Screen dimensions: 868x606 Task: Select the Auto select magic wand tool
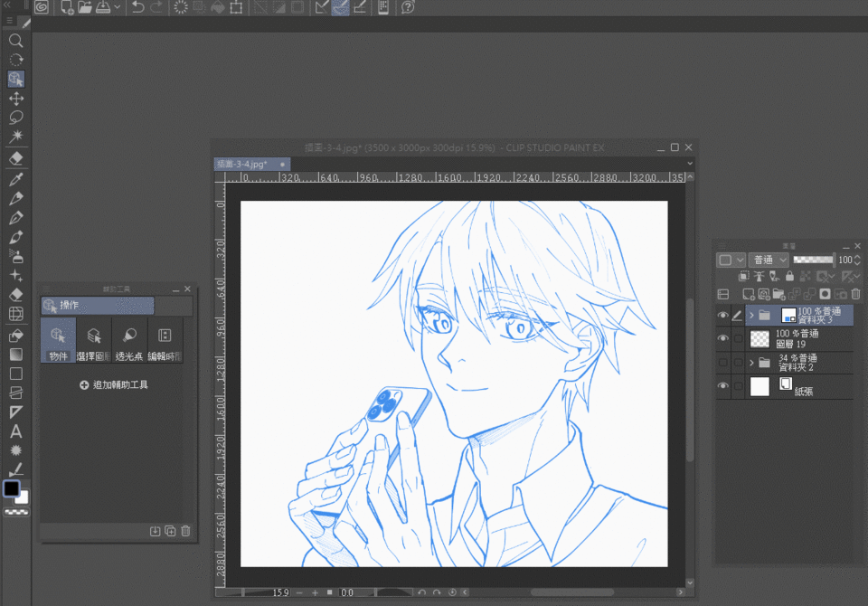click(16, 137)
